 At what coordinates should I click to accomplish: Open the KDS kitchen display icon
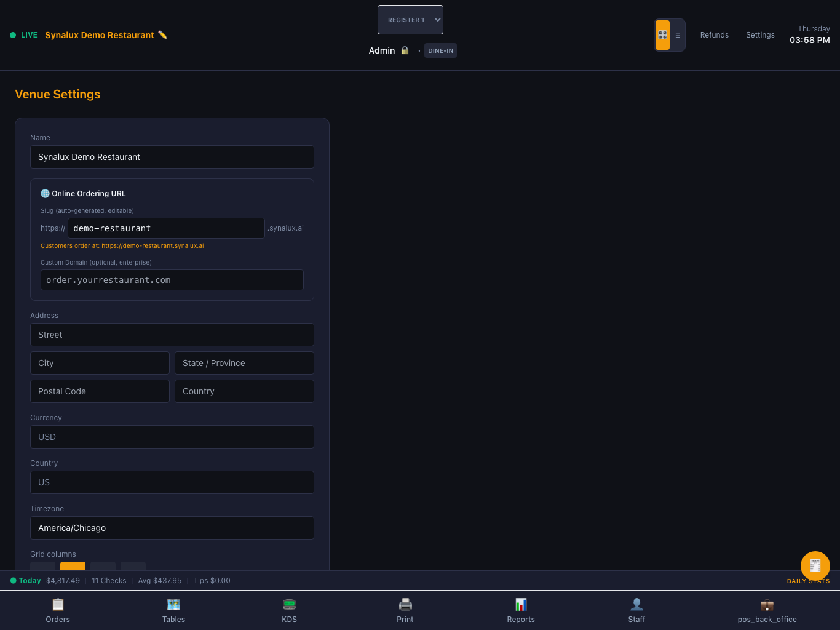click(289, 604)
